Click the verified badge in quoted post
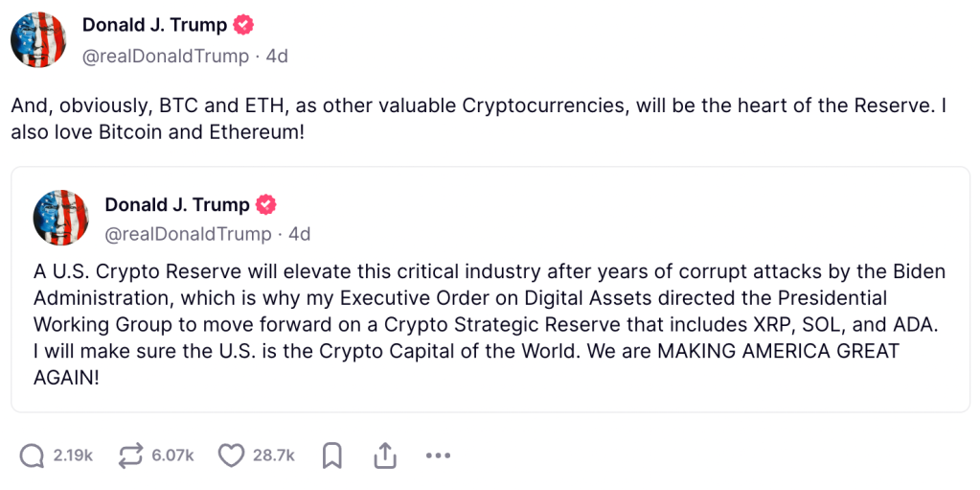 point(267,204)
